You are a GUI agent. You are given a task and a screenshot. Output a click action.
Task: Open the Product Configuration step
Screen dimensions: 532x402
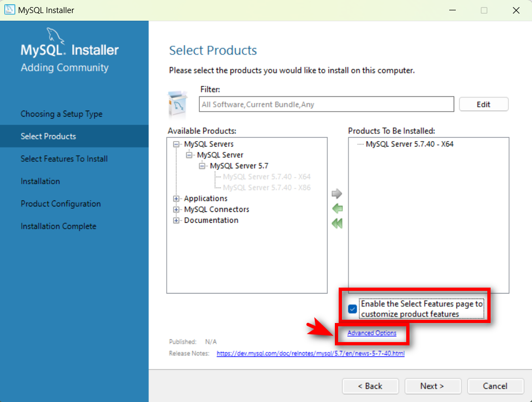pos(61,203)
